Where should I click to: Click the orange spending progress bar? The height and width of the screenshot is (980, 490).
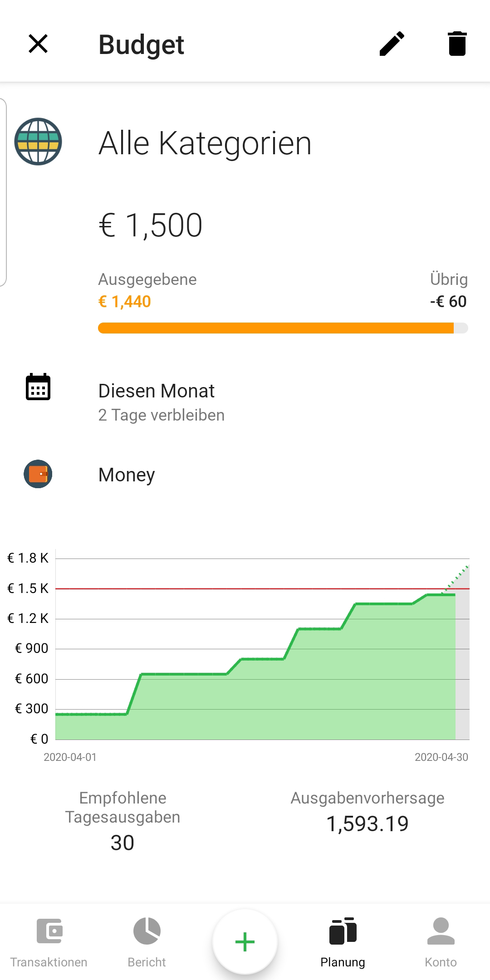pyautogui.click(x=283, y=328)
